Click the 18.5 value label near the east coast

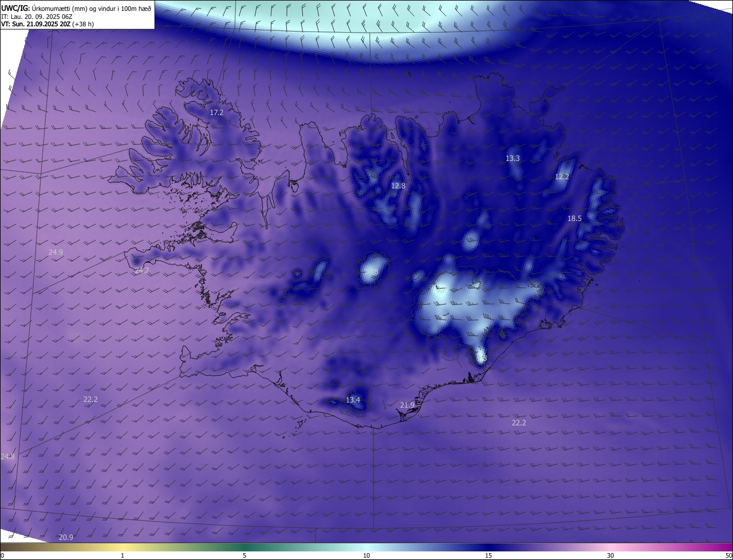pyautogui.click(x=574, y=219)
